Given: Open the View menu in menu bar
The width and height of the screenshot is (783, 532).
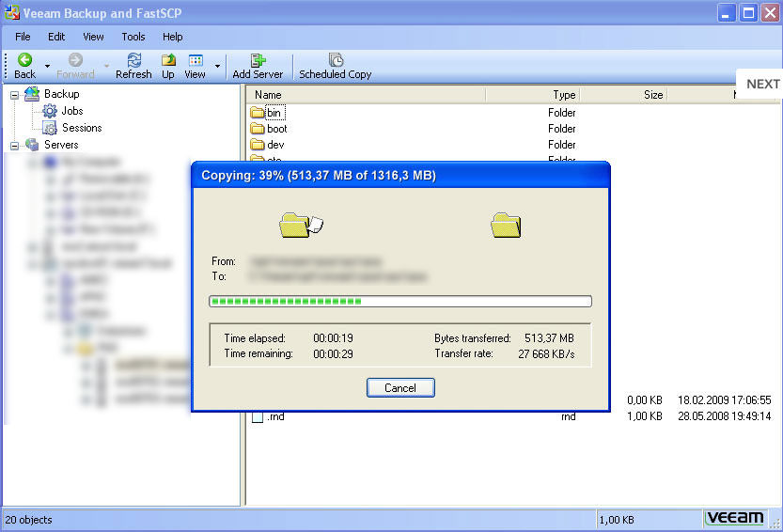Looking at the screenshot, I should [x=93, y=37].
